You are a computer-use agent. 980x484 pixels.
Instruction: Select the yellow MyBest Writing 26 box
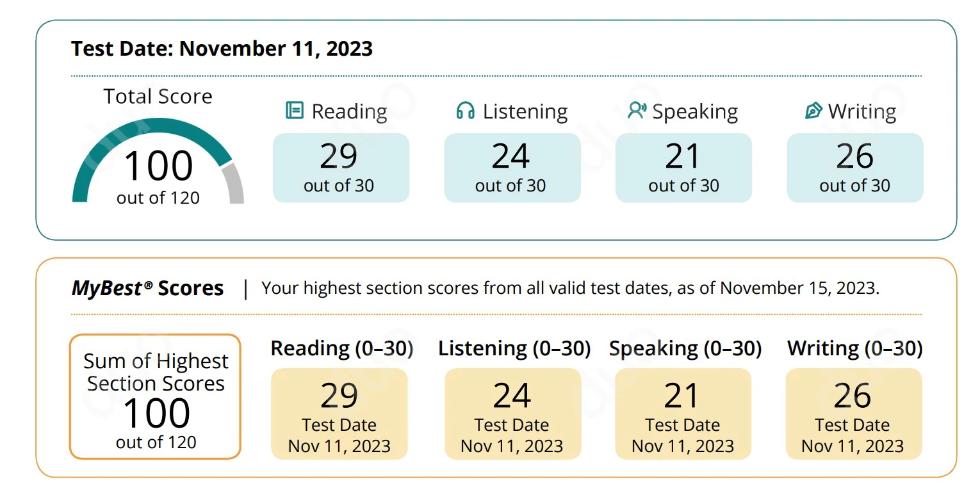click(x=853, y=413)
